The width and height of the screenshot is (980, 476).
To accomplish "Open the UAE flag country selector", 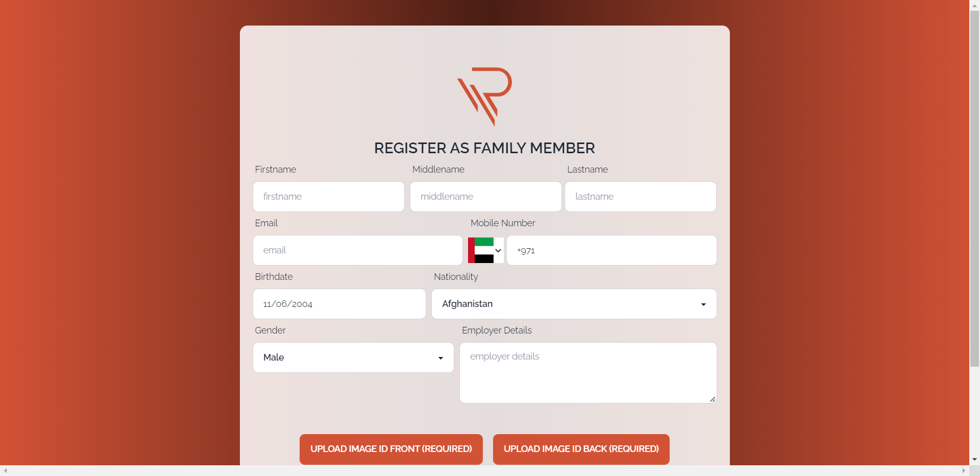I will pos(485,250).
